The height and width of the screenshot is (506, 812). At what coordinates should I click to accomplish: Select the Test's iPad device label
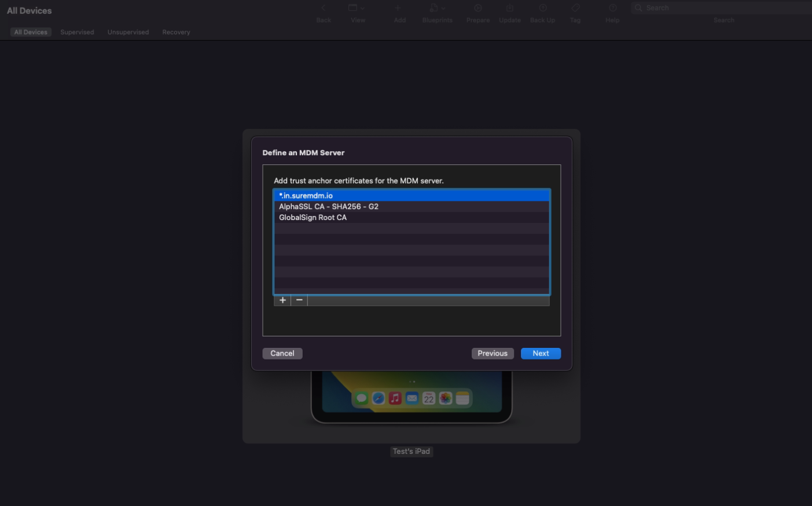411,452
